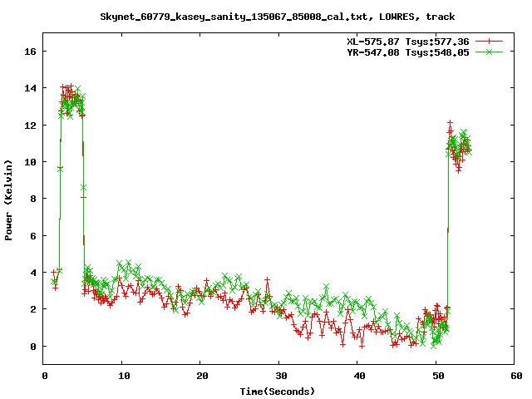Select the YR-547.08 Tsys:548.05 legend label
This screenshot has width=532, height=399.
pyautogui.click(x=408, y=52)
